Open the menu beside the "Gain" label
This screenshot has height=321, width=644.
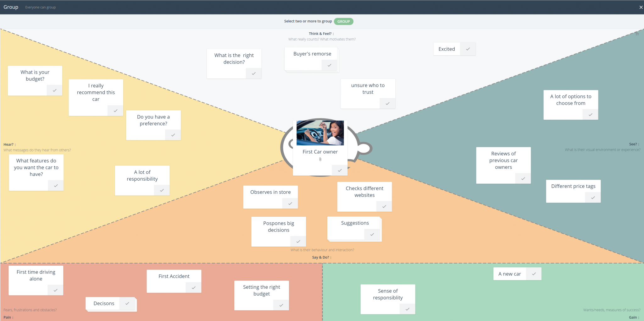click(638, 317)
